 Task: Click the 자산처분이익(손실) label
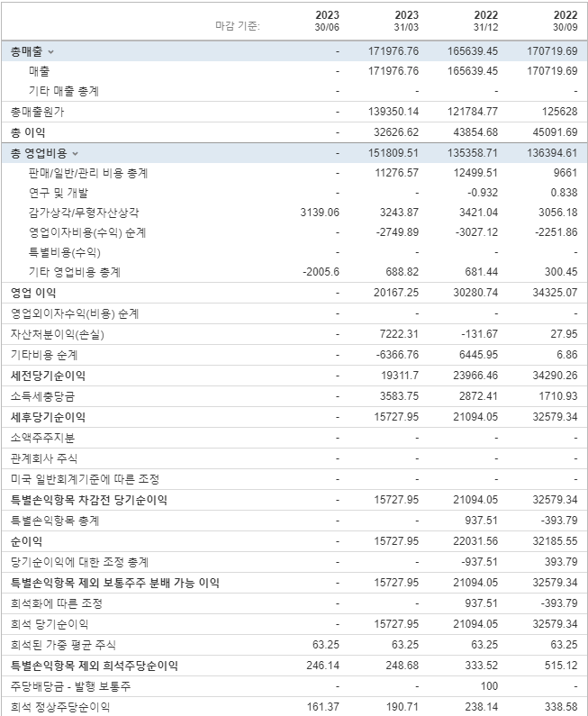click(x=58, y=335)
